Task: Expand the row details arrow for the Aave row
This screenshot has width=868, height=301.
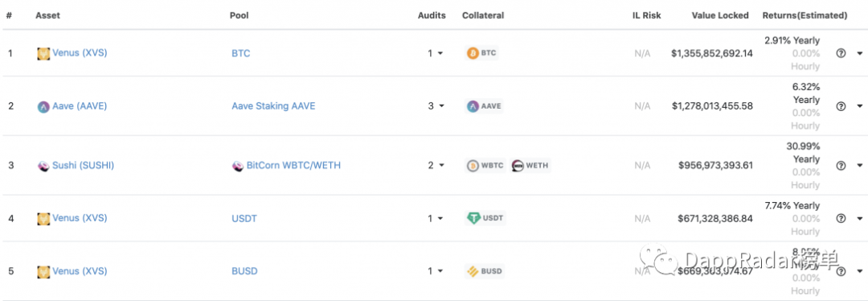Action: click(860, 106)
